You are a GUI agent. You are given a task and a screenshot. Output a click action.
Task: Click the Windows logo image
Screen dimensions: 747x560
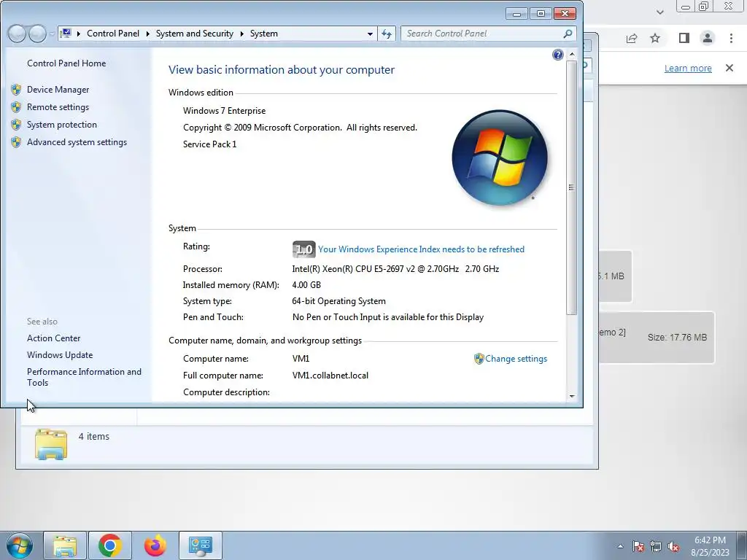pos(499,157)
